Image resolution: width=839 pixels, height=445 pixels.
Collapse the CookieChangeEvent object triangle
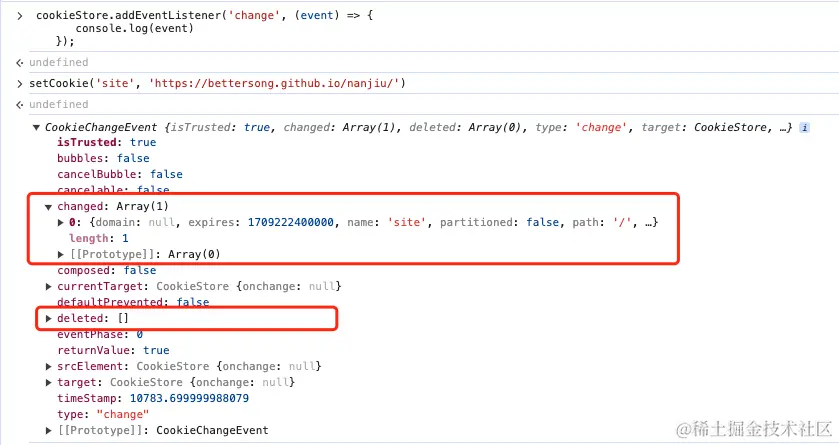[37, 128]
